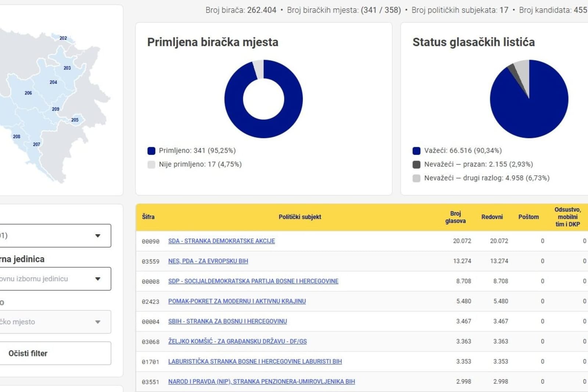
Task: Open Laburistička Stranka Bosne i Hercegovine link
Action: pyautogui.click(x=255, y=362)
